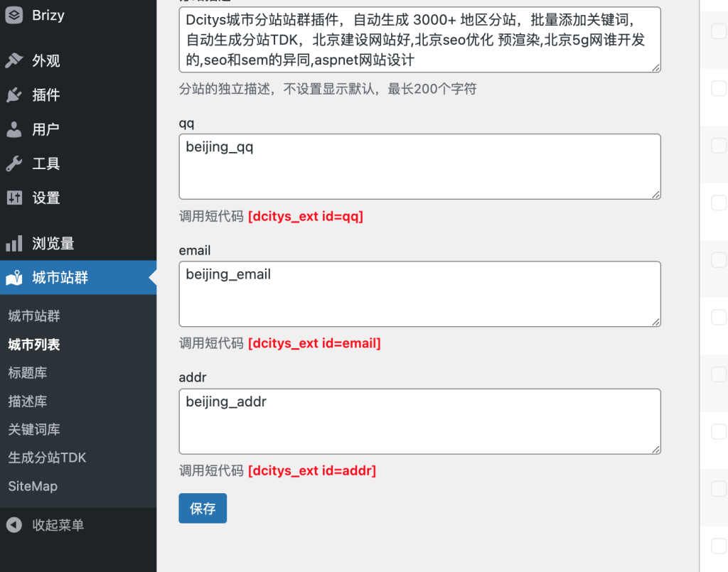
Task: Open the 描述库 submenu item
Action: tap(28, 401)
